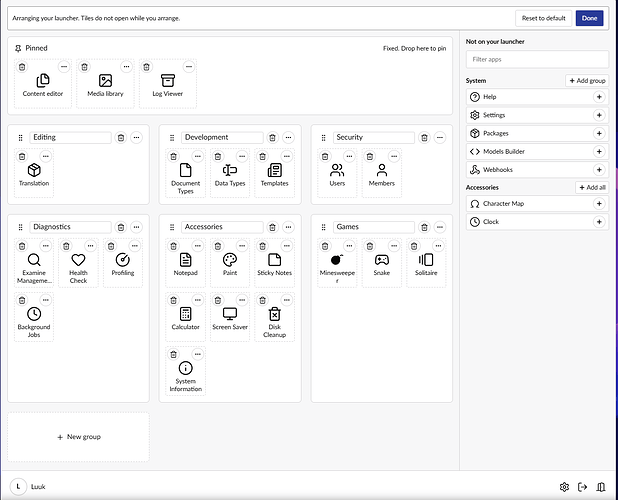618x500 pixels.
Task: Click the Paint tile
Action: point(230,263)
